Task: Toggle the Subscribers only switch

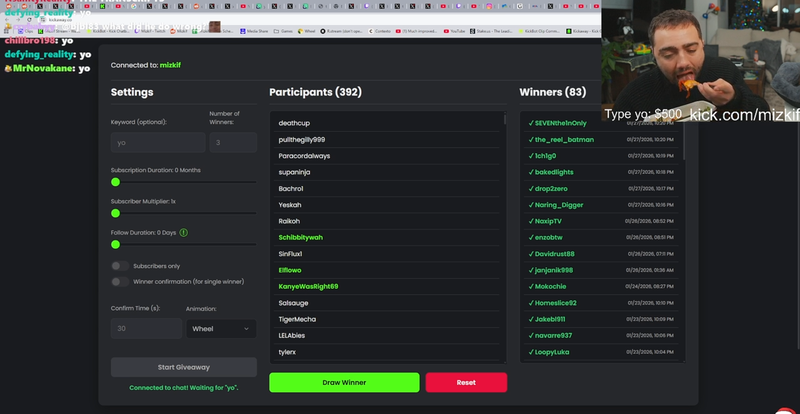Action: click(120, 266)
